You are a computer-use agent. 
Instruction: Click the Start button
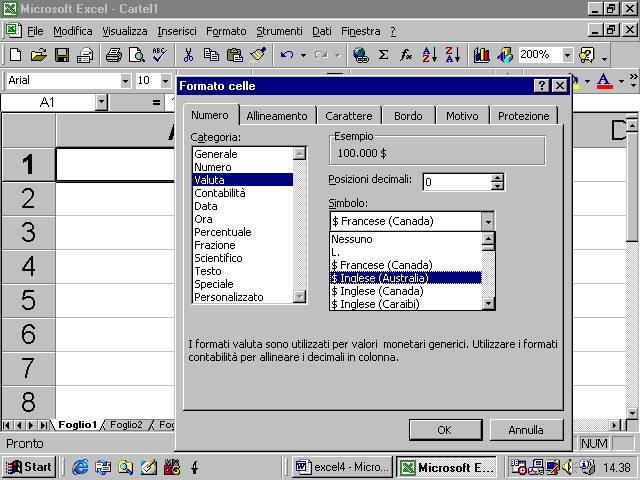(29, 467)
